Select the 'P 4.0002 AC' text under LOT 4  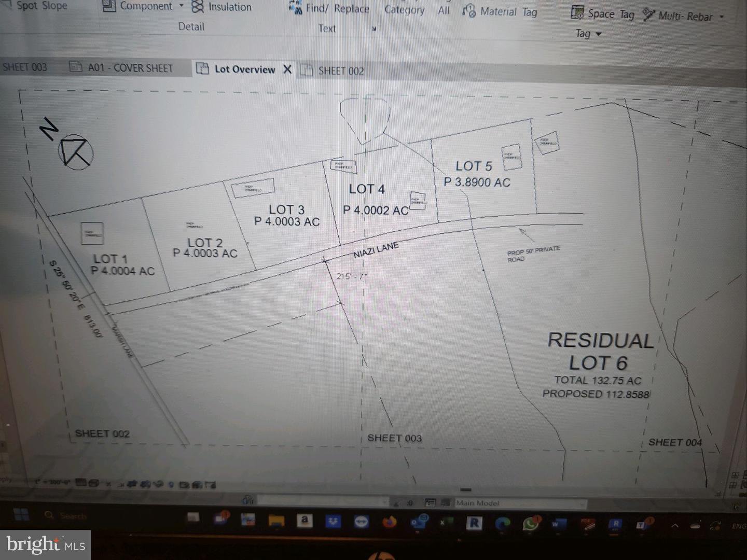[x=376, y=210]
